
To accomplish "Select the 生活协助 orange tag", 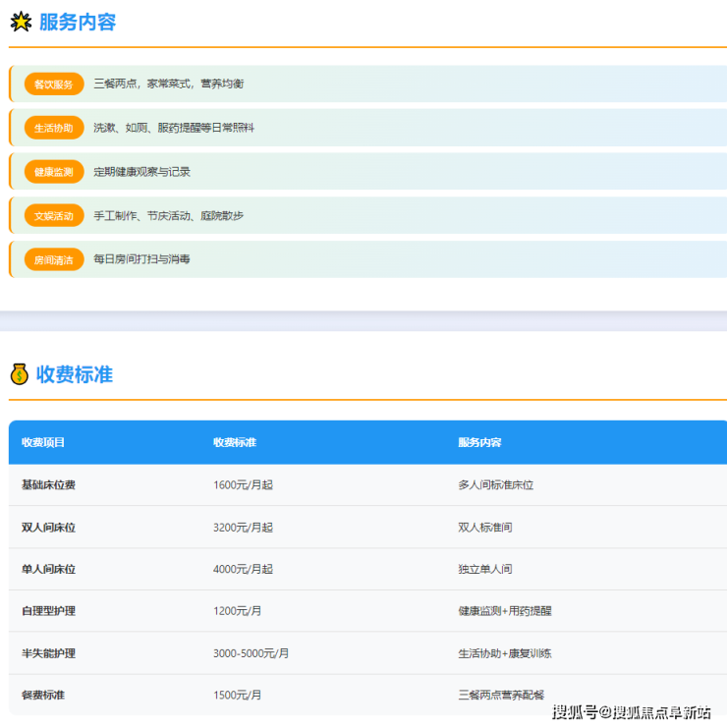I will click(x=54, y=128).
